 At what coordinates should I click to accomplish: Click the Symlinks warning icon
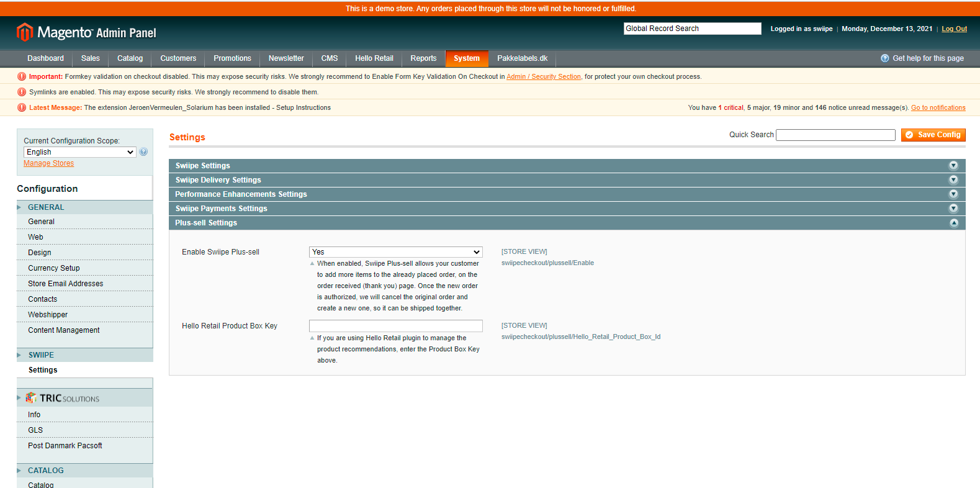[x=22, y=92]
